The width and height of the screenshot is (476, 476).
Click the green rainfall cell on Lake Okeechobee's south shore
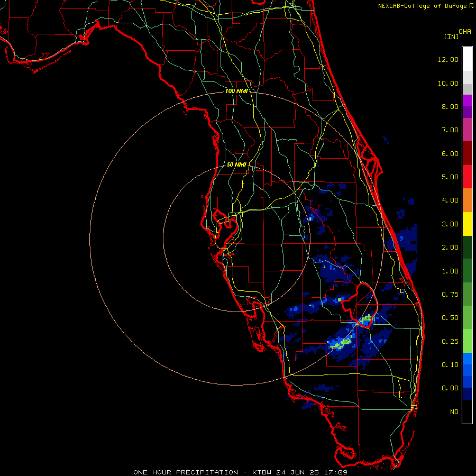click(x=367, y=319)
